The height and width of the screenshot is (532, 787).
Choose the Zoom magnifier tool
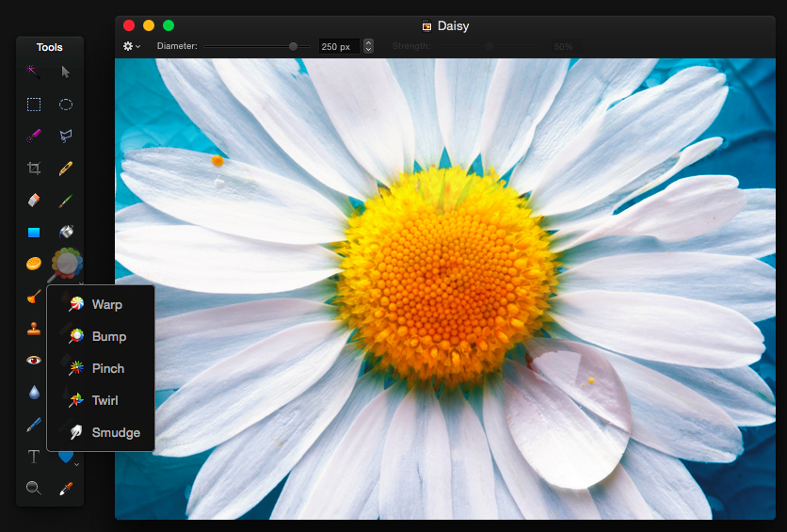33,488
